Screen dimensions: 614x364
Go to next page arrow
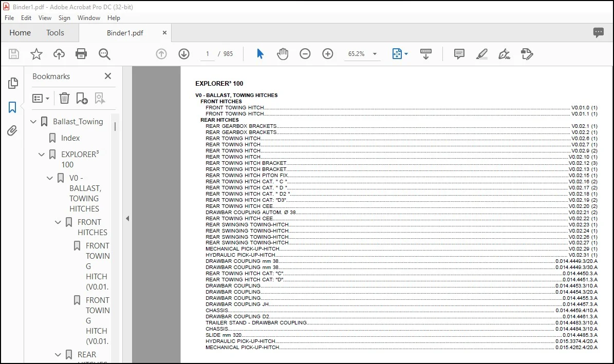184,54
